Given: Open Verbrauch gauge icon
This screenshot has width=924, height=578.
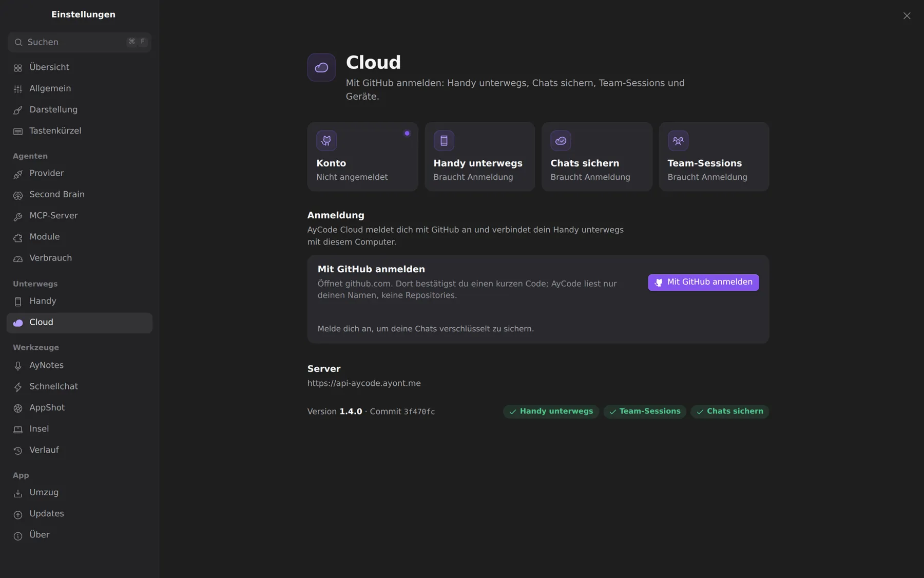Looking at the screenshot, I should click(x=18, y=258).
